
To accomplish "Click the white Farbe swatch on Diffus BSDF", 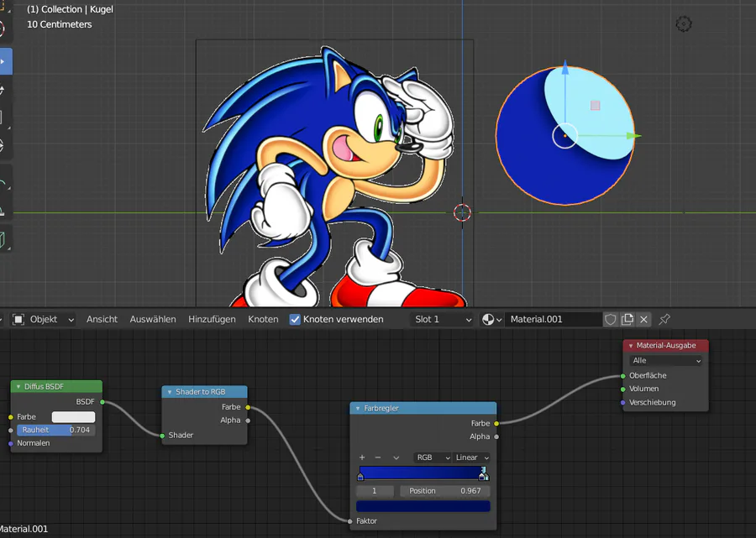I will click(73, 417).
